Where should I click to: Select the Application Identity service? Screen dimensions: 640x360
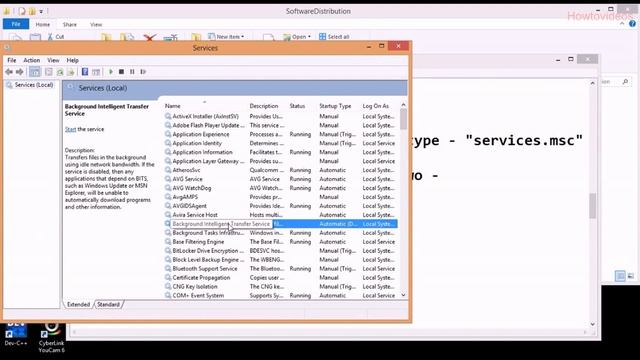(x=197, y=143)
